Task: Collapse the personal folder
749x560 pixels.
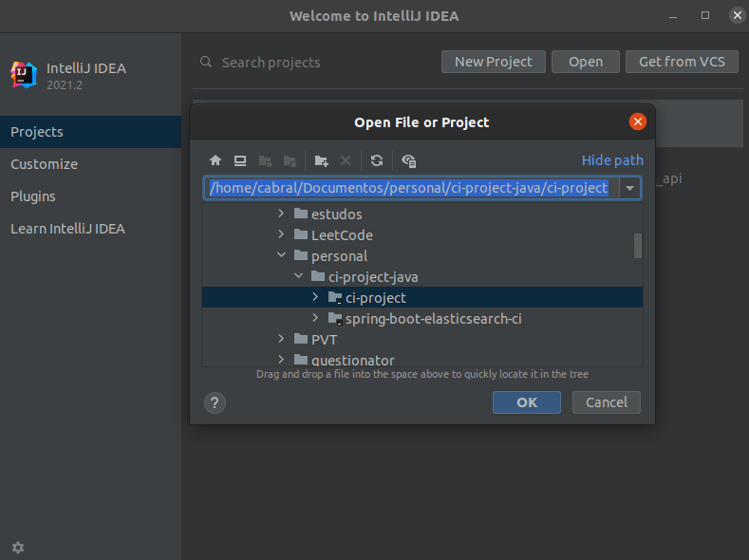Action: (281, 255)
